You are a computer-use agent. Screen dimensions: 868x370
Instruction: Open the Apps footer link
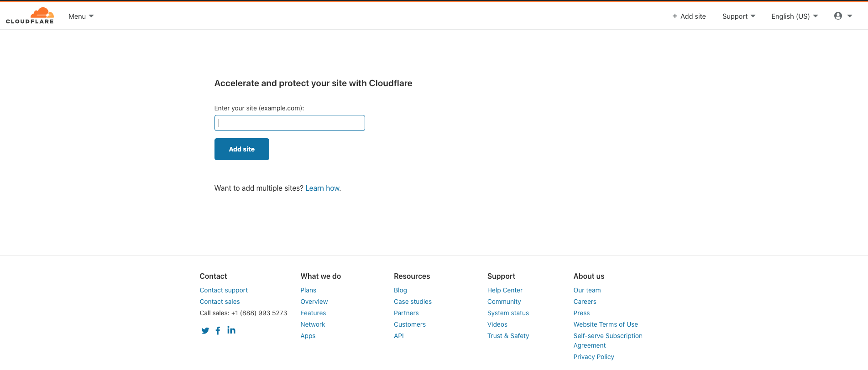point(308,336)
